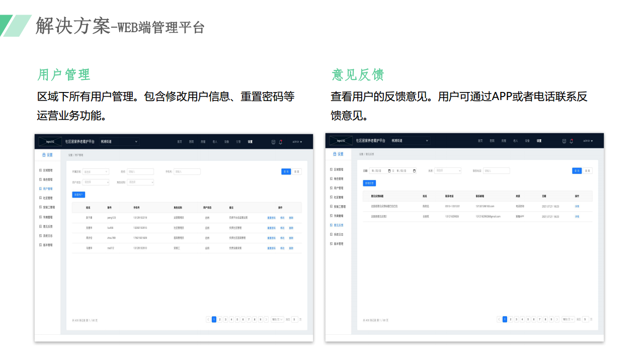644x362 pixels.
Task: Expand the 角色名称 select in user management
Action: tap(140, 182)
